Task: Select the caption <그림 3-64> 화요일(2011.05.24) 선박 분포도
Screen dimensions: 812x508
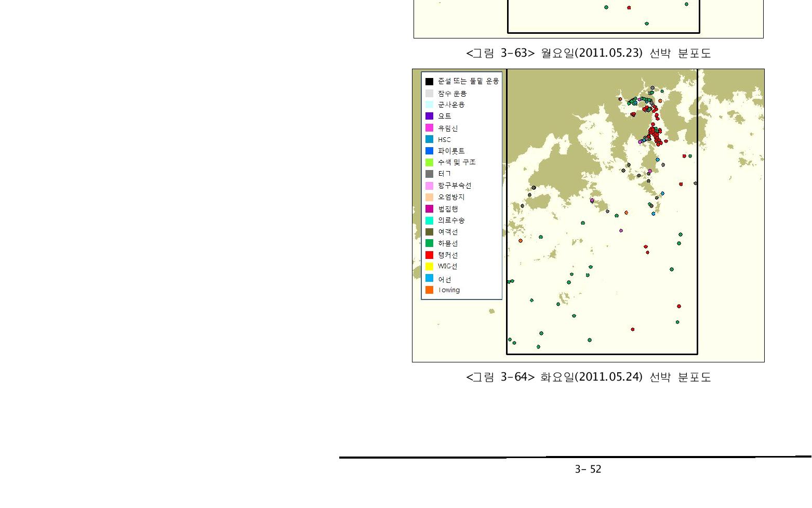Action: point(588,377)
